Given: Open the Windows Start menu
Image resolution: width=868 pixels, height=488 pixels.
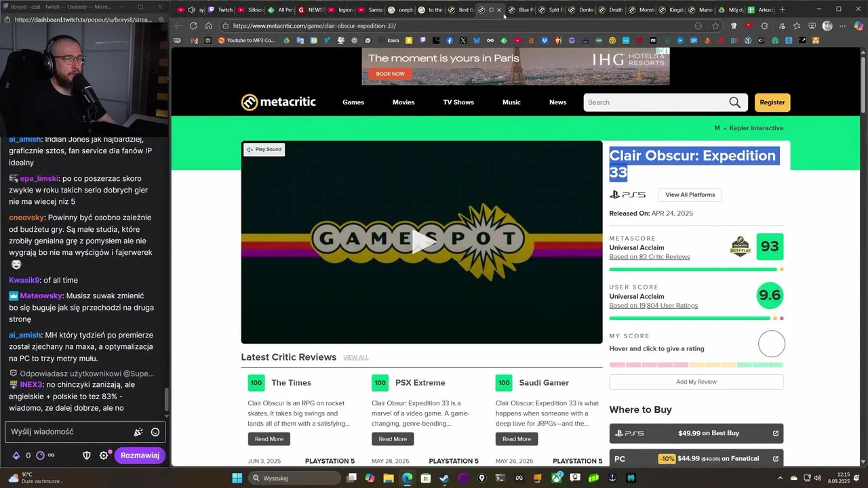Looking at the screenshot, I should coord(237,478).
